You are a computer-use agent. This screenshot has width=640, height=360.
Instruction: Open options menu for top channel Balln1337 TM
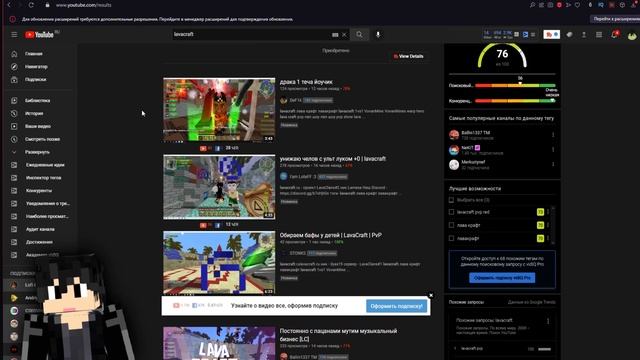pos(553,135)
